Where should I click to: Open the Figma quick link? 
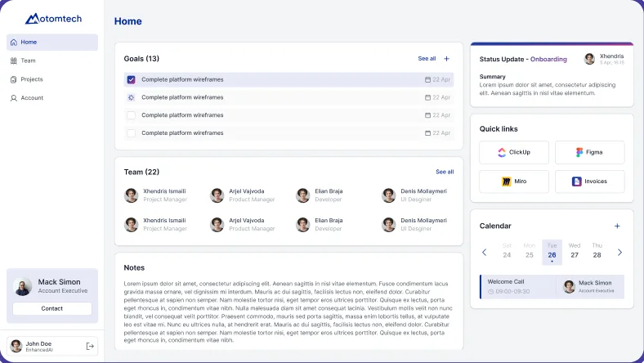click(x=589, y=152)
